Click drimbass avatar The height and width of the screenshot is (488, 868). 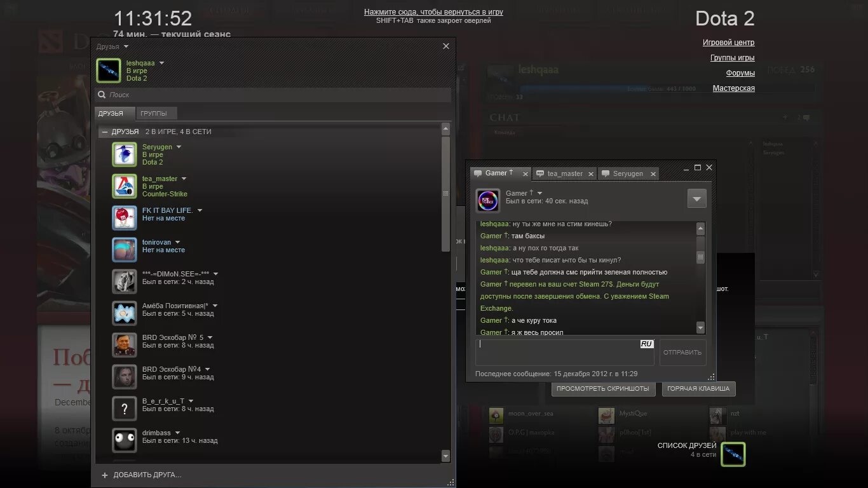click(125, 440)
